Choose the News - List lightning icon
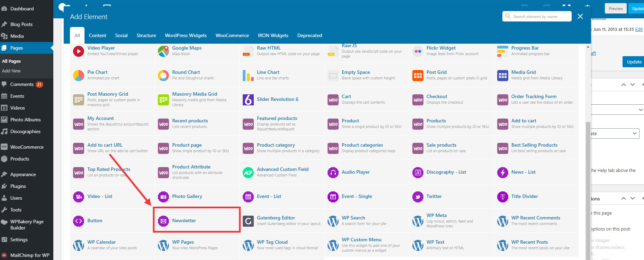 click(503, 173)
